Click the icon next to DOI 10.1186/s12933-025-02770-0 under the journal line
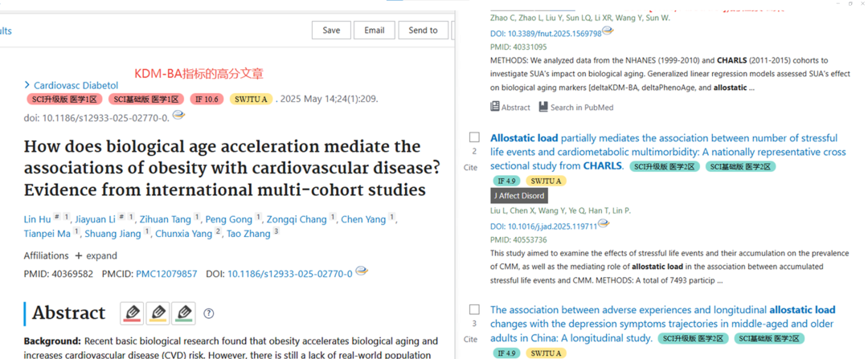Viewport: 868px width, 359px height. [178, 116]
